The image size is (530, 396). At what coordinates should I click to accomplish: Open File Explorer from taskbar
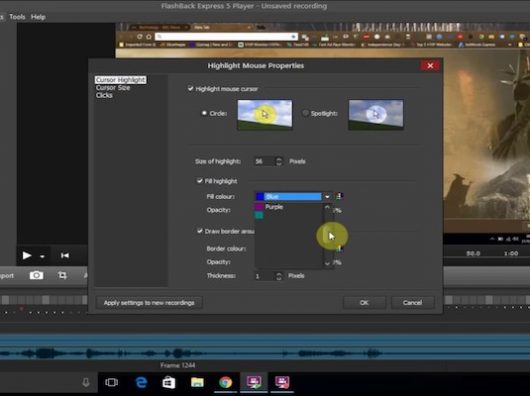tap(197, 382)
